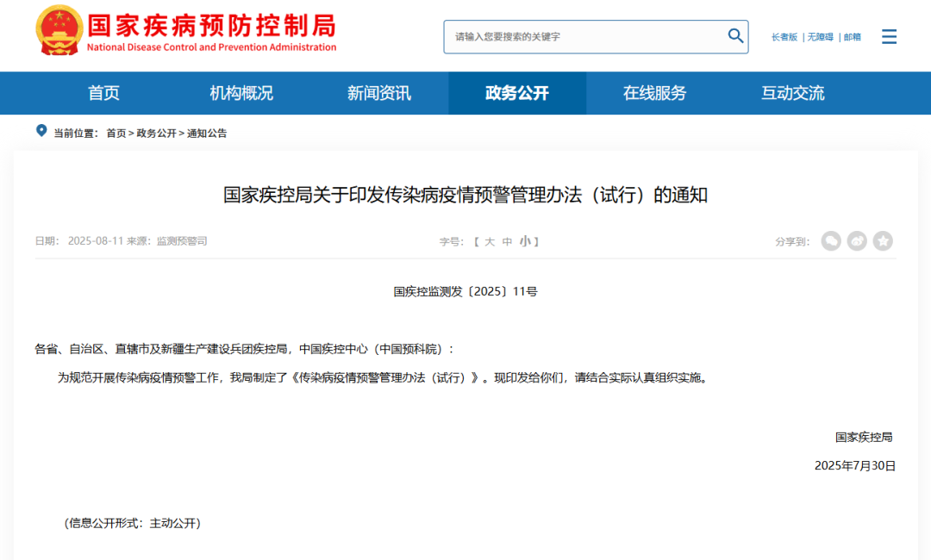Click 政务公开 in the breadcrumb

157,134
